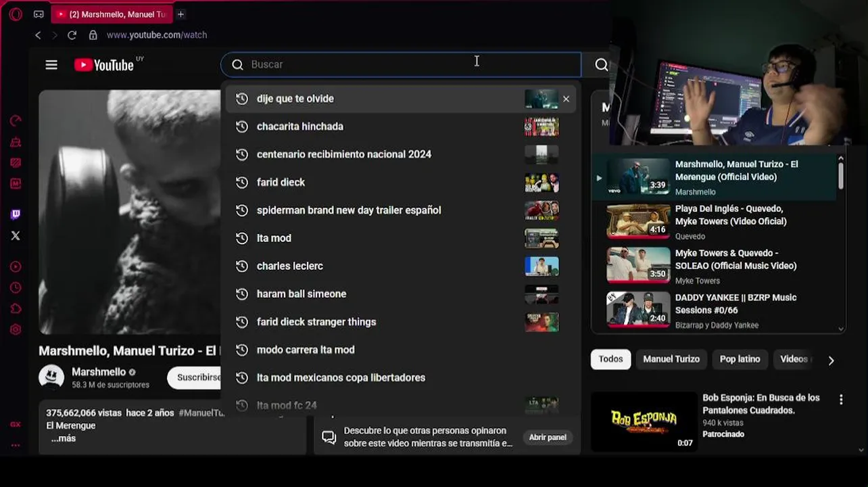The height and width of the screenshot is (487, 868).
Task: Open Twitch panel in sidebar
Action: pos(16,214)
